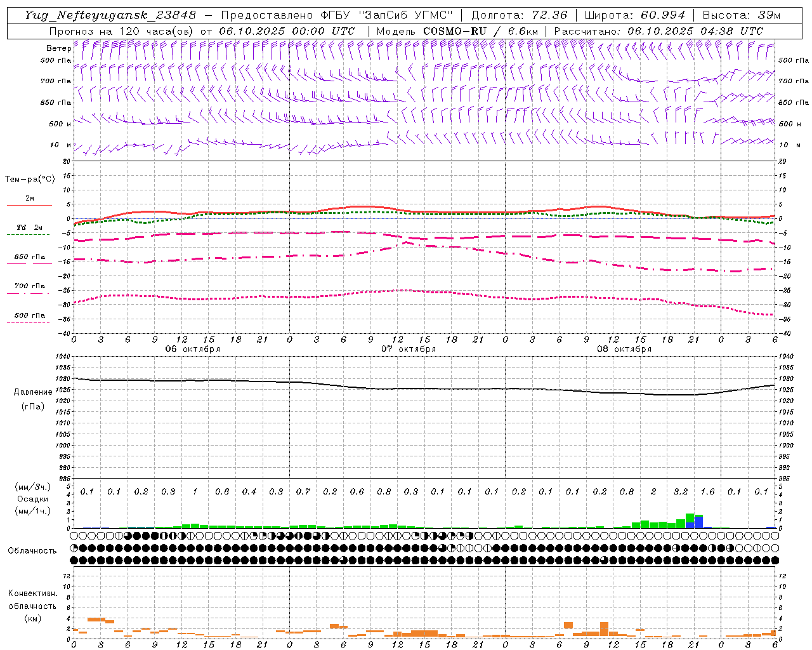Click the '1040' pressure value on the left axis
Screen dimensions: 812x650
click(63, 357)
